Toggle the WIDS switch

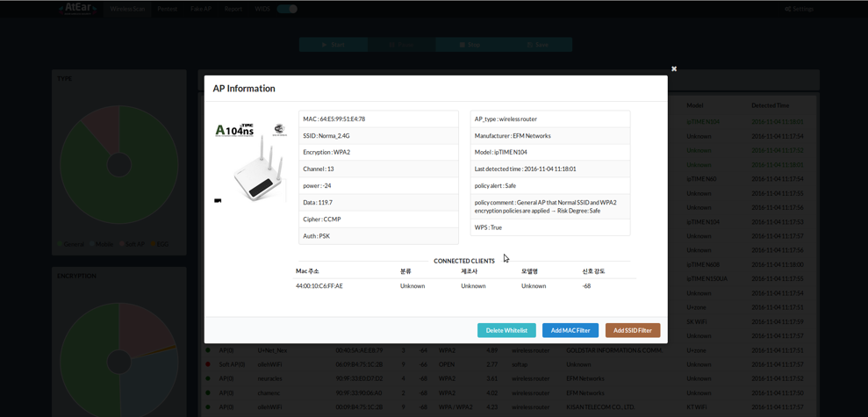[287, 9]
